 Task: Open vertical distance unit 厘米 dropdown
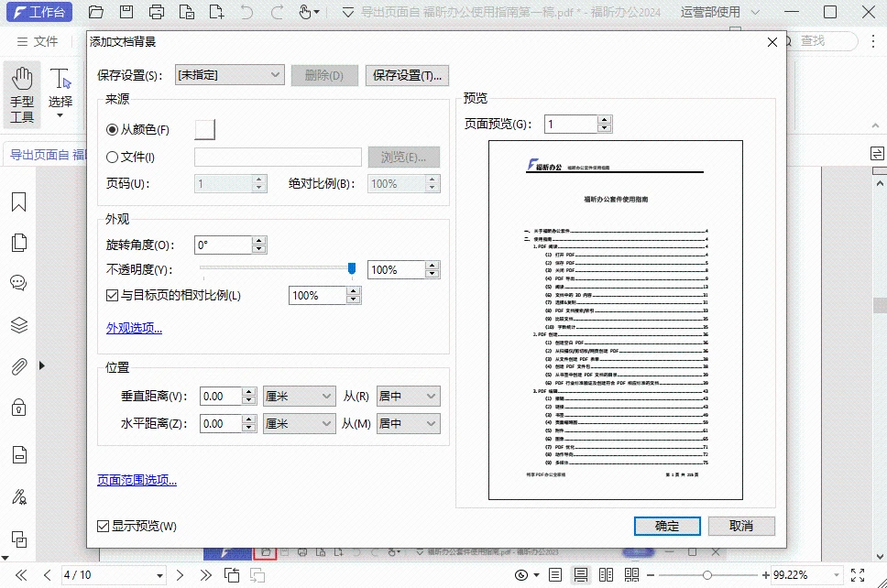[x=298, y=397]
